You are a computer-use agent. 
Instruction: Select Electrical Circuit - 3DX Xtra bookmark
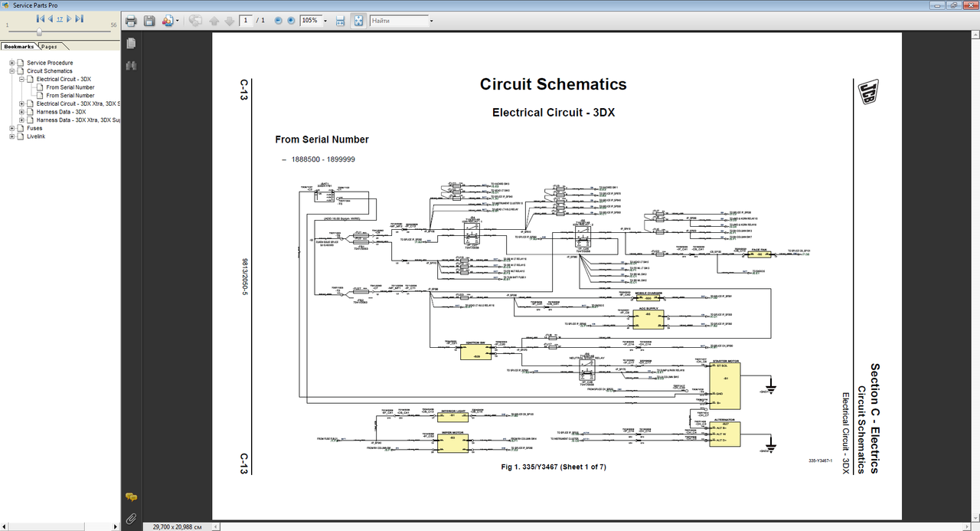point(78,103)
